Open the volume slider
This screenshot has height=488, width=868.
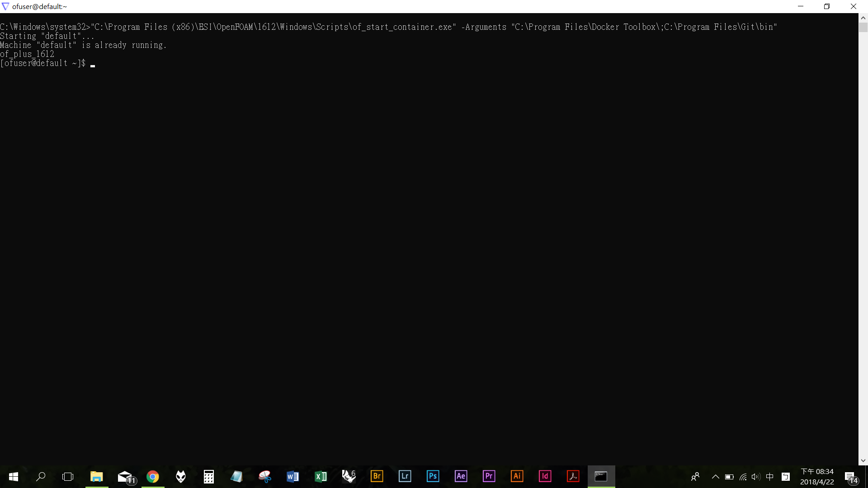[x=756, y=477]
